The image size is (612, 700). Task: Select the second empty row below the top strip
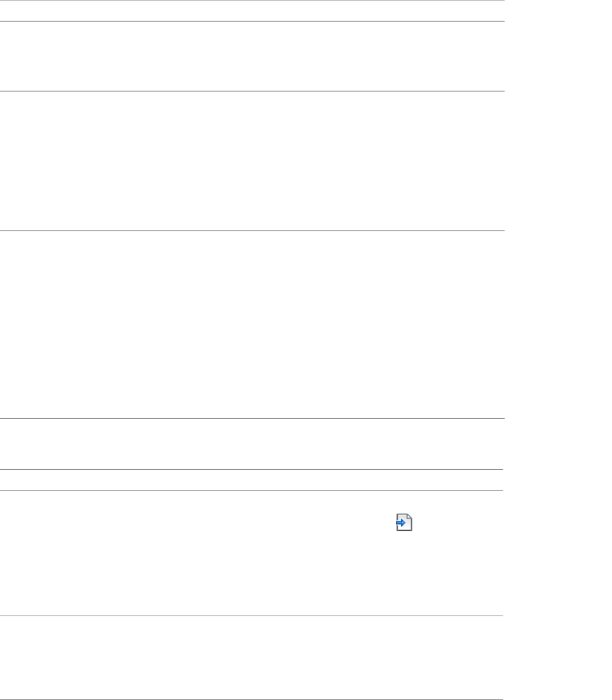[x=252, y=56]
